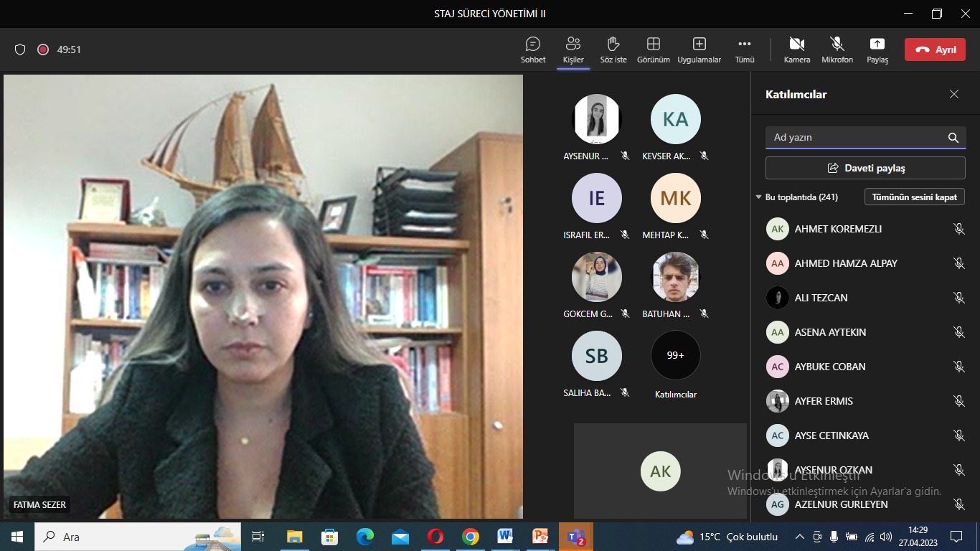Click muted mic icon for AHMED HAMZA ALPAY
The width and height of the screenshot is (980, 551).
click(958, 263)
